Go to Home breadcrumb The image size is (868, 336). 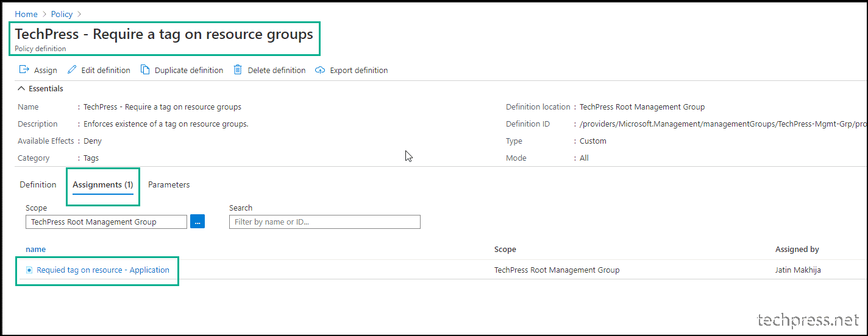[x=26, y=14]
